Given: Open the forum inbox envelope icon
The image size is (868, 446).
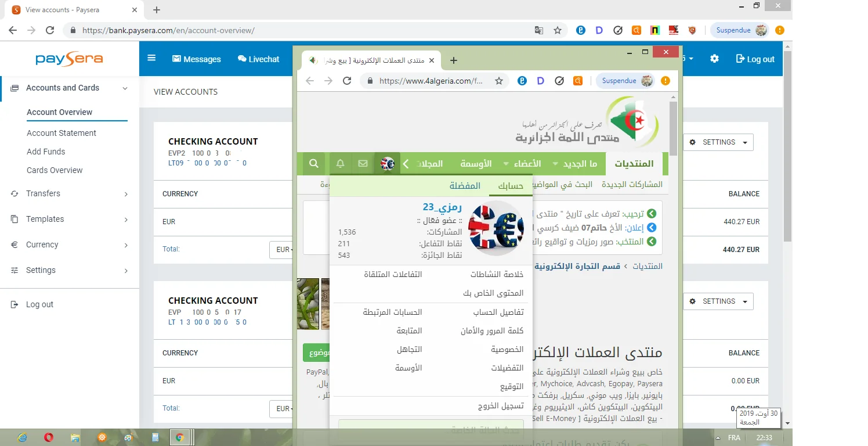Looking at the screenshot, I should pos(363,164).
